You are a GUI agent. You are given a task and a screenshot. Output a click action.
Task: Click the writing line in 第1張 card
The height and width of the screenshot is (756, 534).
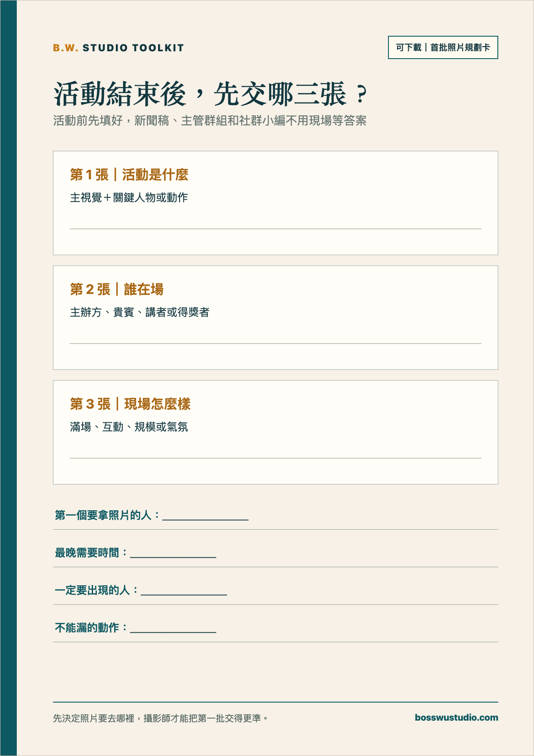pyautogui.click(x=276, y=229)
